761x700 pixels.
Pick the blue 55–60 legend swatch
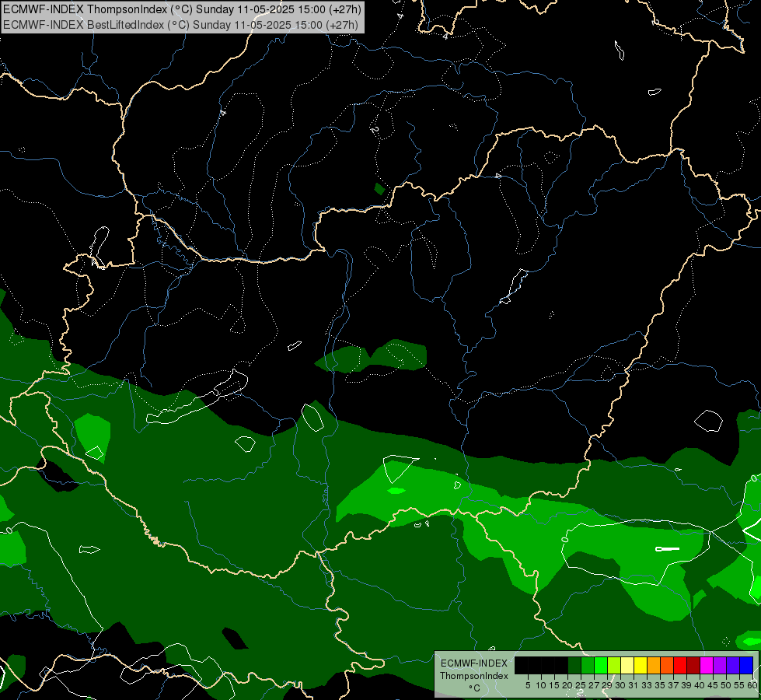tap(746, 665)
